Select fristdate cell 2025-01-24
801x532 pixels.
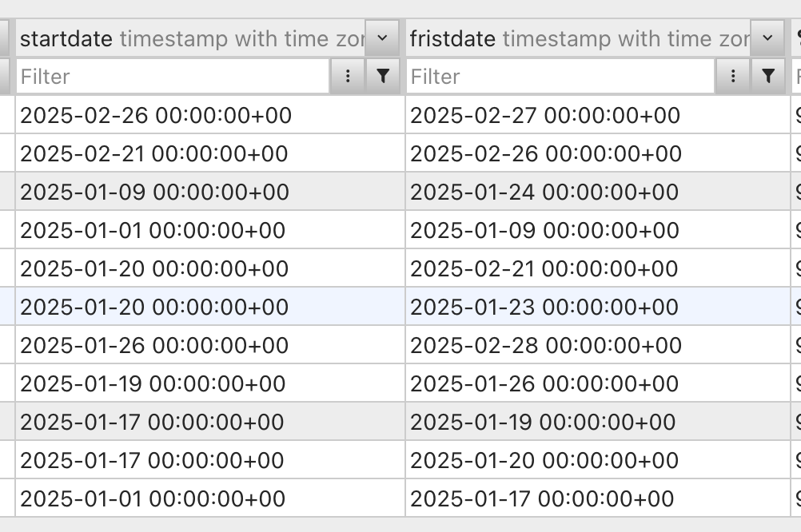pos(598,192)
